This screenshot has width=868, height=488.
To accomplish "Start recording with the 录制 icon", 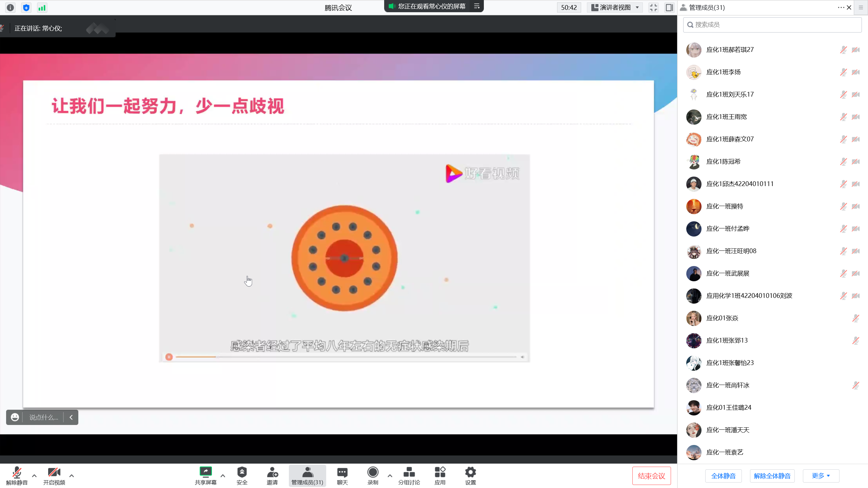I will click(373, 472).
